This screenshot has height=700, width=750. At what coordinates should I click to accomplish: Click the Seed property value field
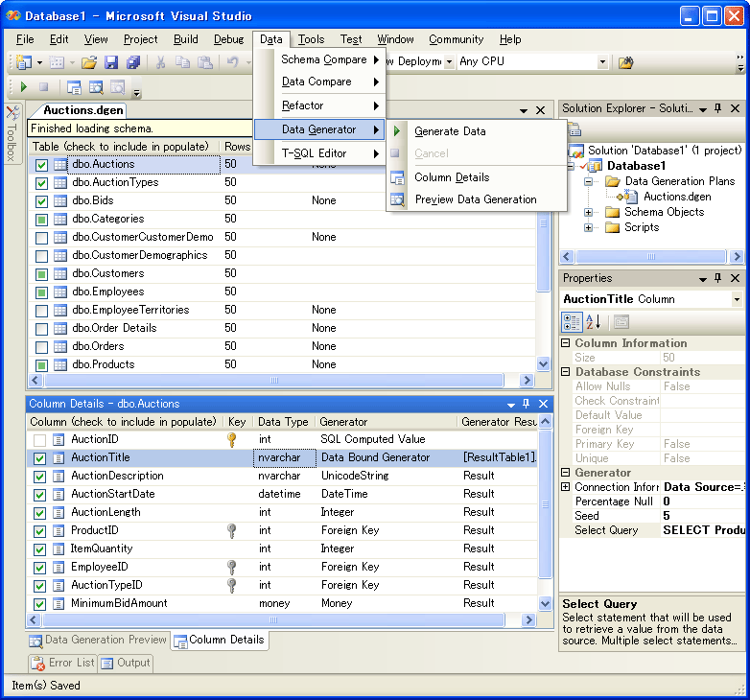coord(704,516)
